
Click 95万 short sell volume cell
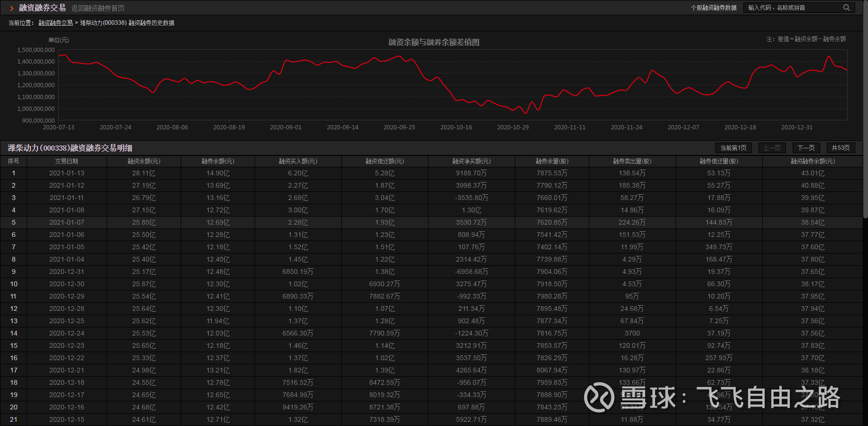[632, 297]
